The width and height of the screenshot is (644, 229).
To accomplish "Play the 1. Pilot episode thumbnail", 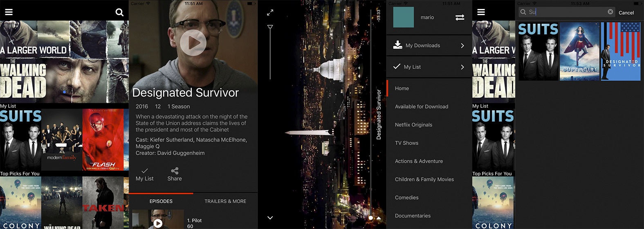I will (x=158, y=220).
